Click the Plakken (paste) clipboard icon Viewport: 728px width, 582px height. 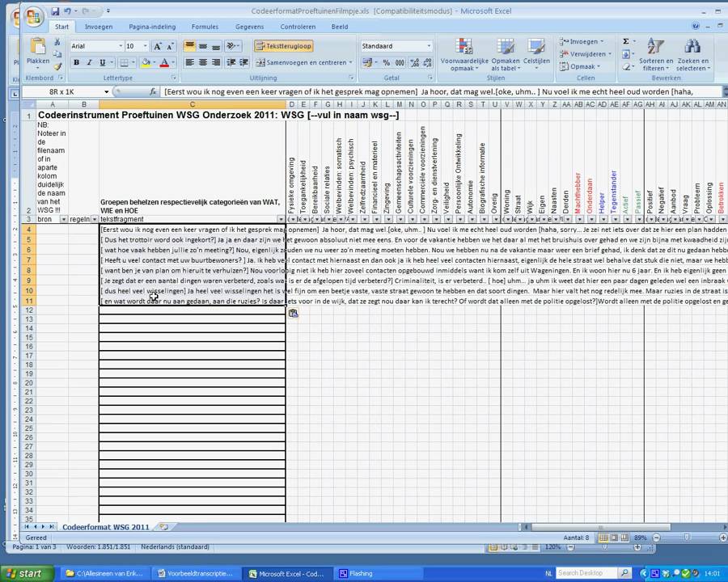click(x=37, y=46)
